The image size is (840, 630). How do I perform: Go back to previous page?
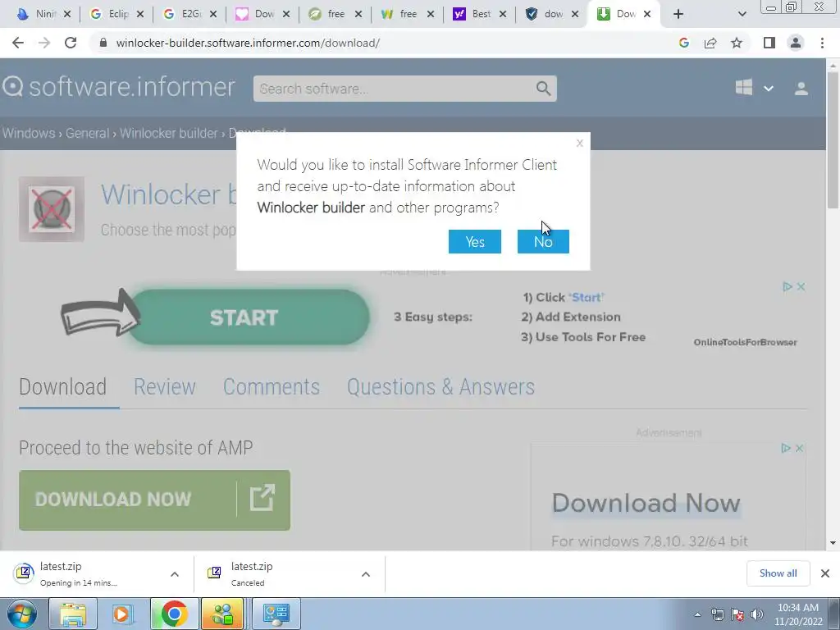(x=18, y=43)
